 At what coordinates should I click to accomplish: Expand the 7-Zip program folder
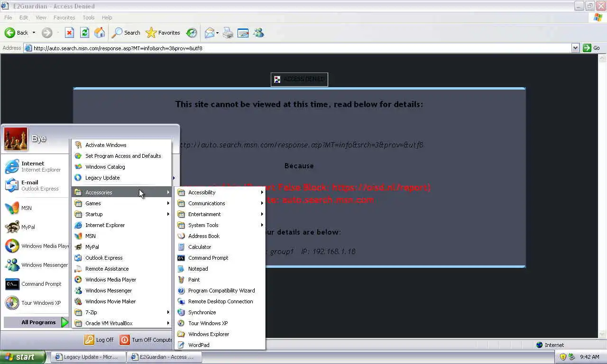click(x=121, y=312)
